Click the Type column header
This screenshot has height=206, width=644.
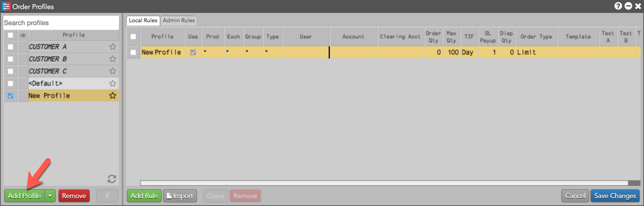(x=273, y=36)
